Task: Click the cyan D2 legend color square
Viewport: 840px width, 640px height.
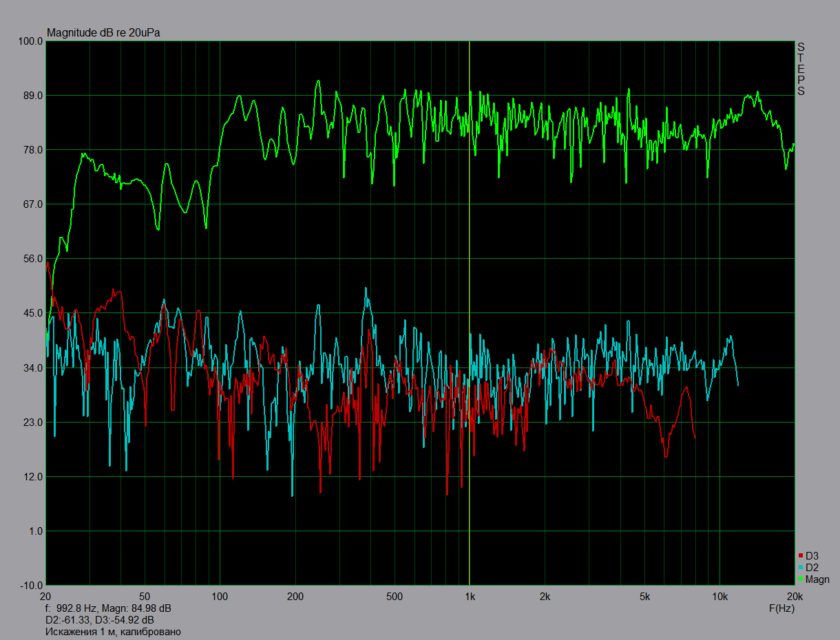Action: [801, 568]
